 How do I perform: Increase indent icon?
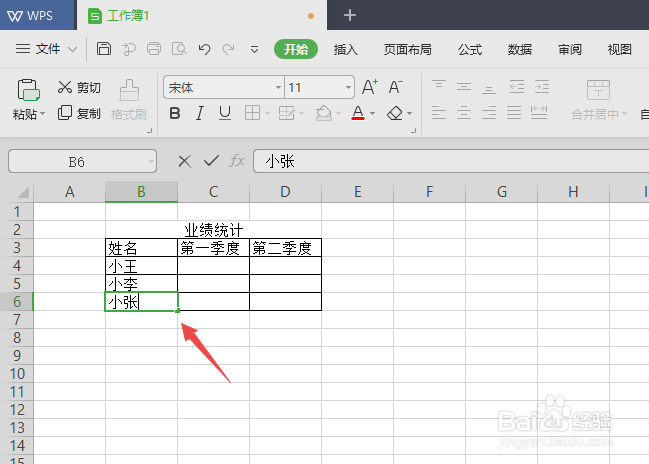[542, 87]
